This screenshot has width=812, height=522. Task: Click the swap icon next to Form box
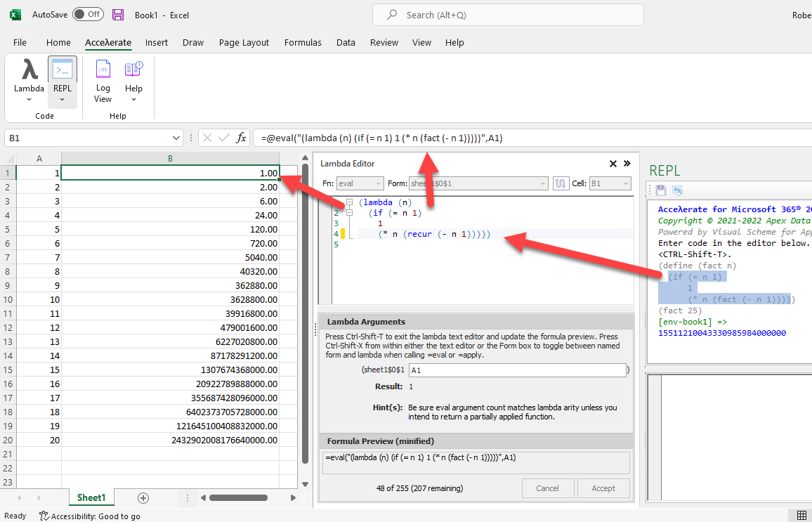point(561,183)
